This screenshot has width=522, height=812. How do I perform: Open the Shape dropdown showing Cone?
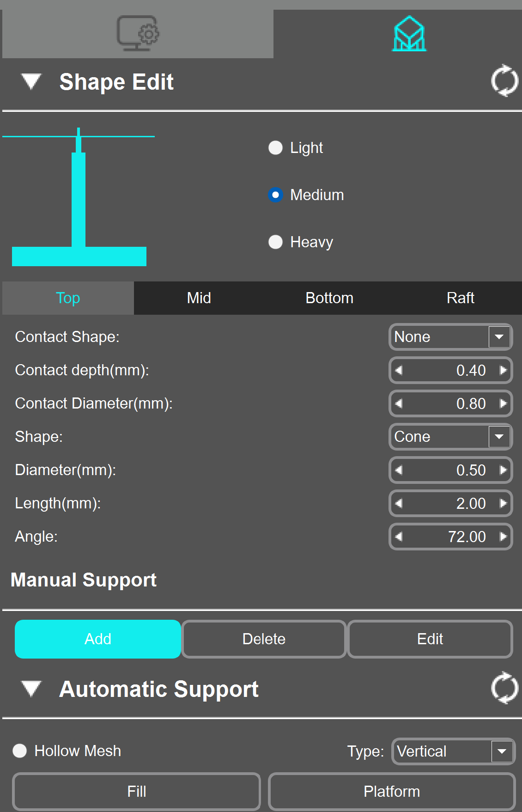tap(499, 437)
